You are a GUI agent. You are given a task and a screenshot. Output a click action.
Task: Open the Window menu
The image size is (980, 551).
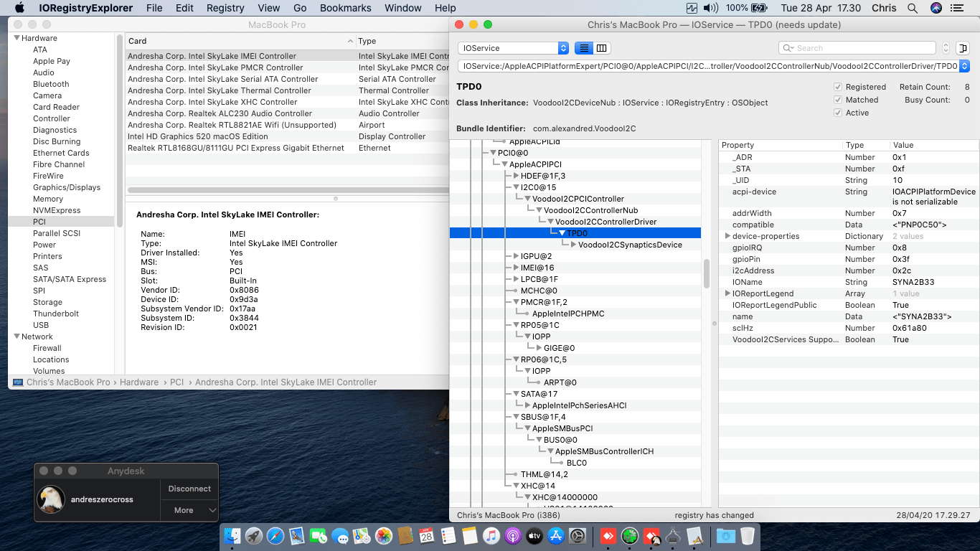point(403,8)
